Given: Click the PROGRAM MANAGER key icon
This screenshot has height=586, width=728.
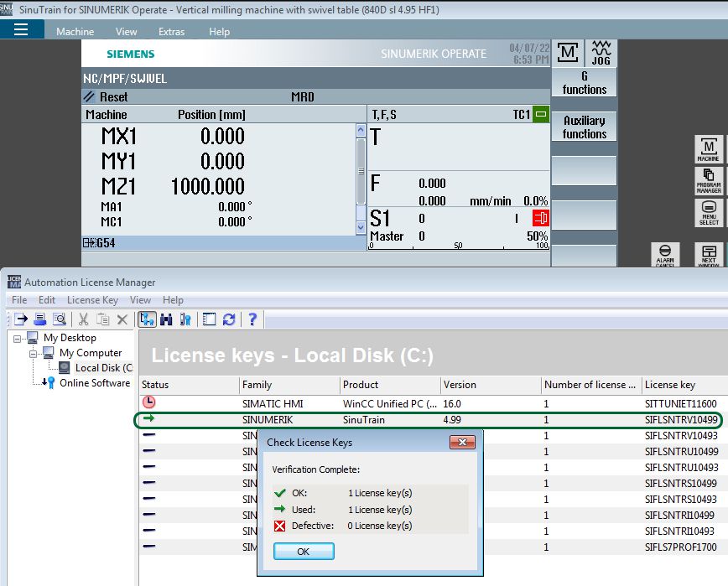Looking at the screenshot, I should pyautogui.click(x=709, y=181).
